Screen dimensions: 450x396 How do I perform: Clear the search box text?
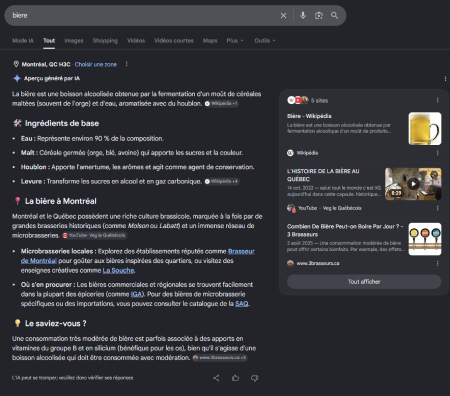click(283, 15)
